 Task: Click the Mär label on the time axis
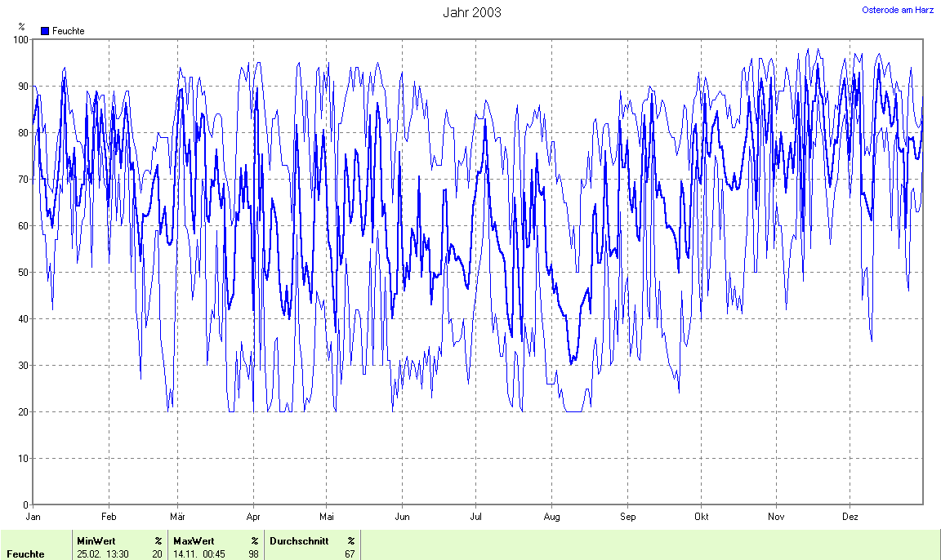click(177, 517)
